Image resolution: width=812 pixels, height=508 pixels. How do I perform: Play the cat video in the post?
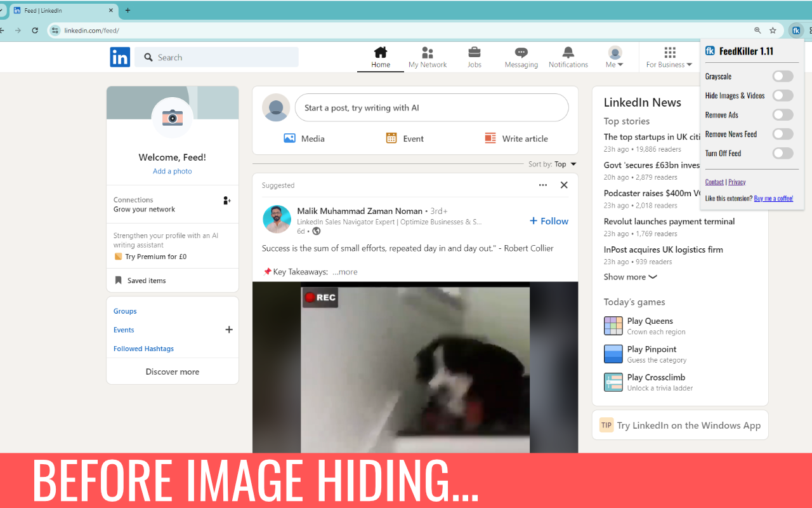click(415, 367)
